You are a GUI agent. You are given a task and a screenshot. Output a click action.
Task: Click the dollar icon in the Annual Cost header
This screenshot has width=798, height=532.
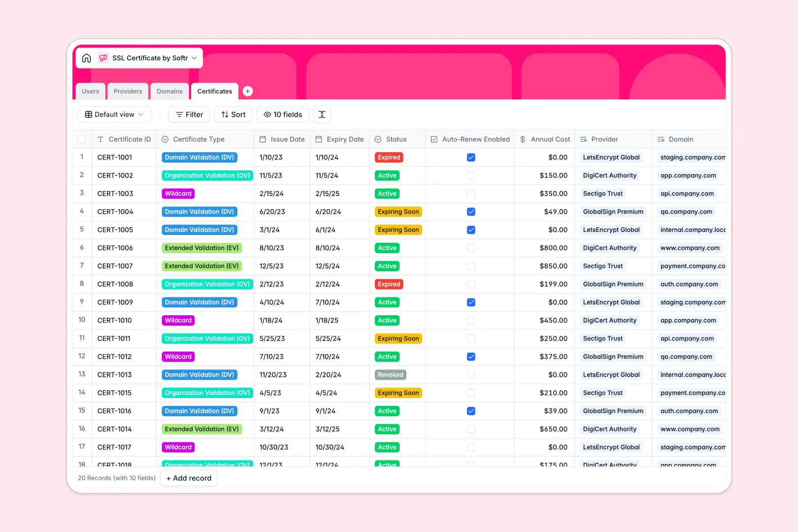click(x=523, y=139)
